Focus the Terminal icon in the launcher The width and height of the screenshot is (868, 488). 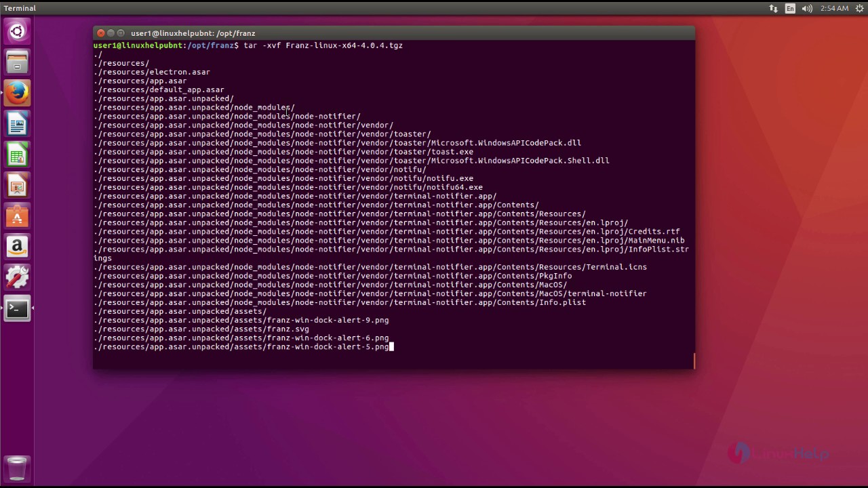(x=17, y=308)
